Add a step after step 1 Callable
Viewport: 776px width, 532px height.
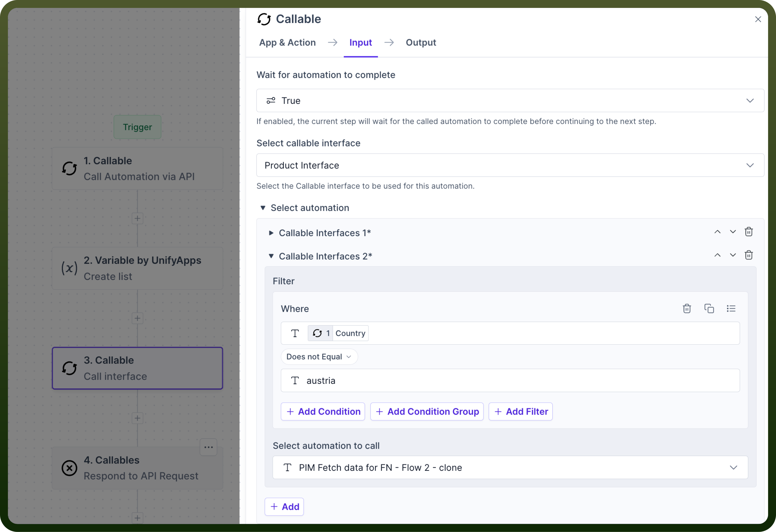[137, 218]
